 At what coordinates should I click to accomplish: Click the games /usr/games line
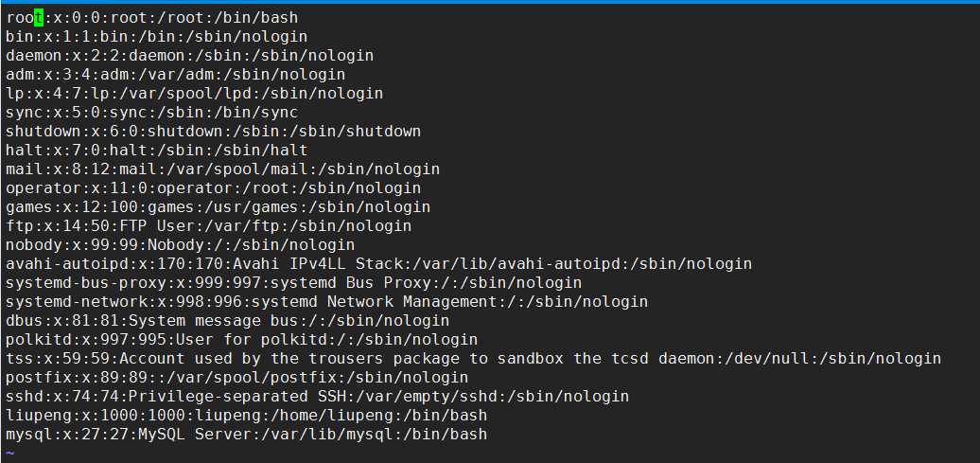(x=219, y=207)
